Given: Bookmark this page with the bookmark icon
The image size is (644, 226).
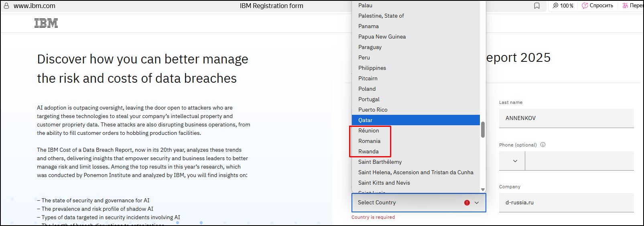Looking at the screenshot, I should pos(537,6).
